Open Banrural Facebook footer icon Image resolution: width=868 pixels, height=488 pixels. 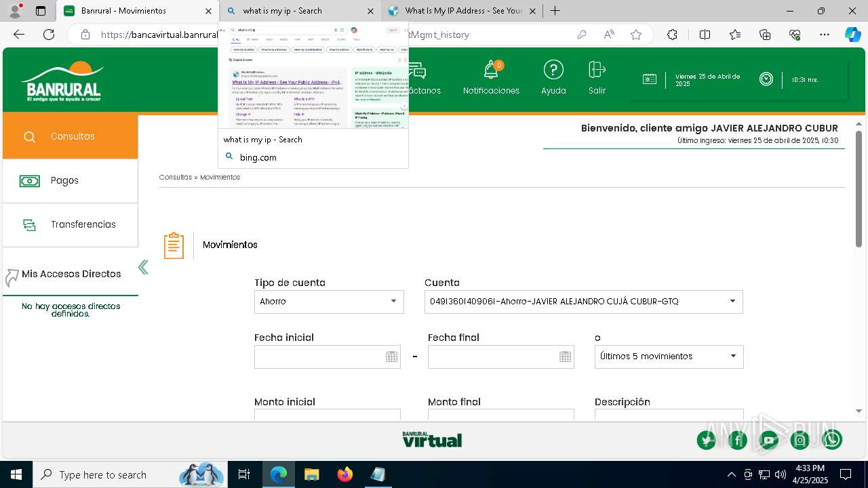tap(738, 441)
